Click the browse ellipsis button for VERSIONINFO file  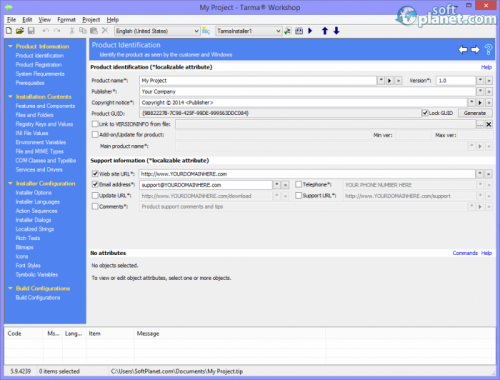coord(480,124)
